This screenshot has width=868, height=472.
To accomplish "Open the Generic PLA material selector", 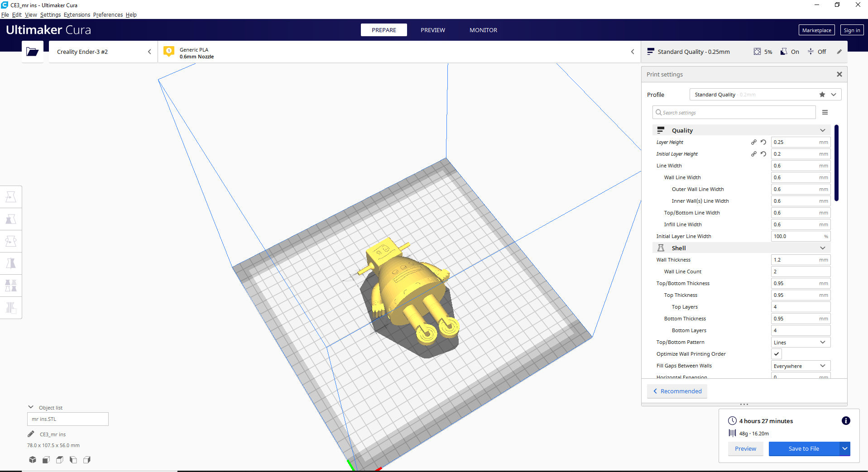I will click(x=399, y=52).
